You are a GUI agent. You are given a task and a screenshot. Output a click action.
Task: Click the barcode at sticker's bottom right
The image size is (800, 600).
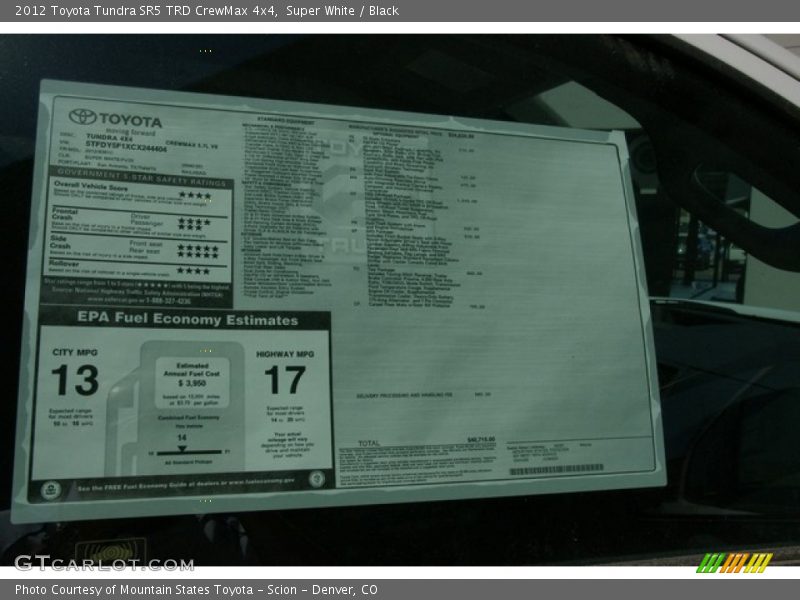click(x=556, y=469)
